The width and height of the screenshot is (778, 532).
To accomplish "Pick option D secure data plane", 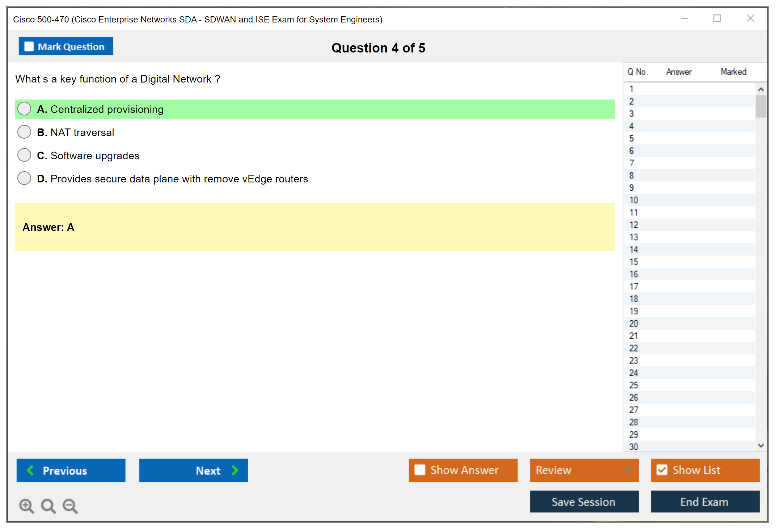I will tap(24, 178).
